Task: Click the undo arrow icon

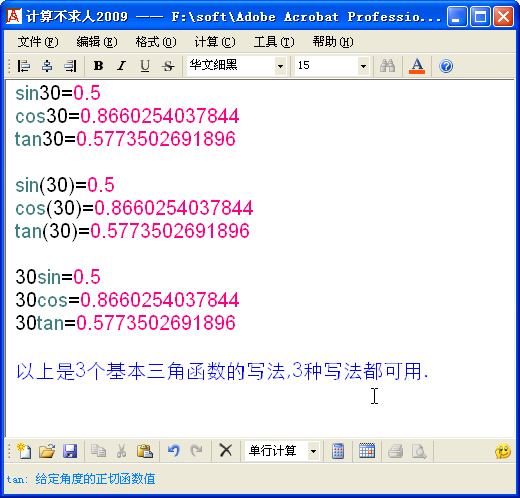Action: click(x=173, y=451)
